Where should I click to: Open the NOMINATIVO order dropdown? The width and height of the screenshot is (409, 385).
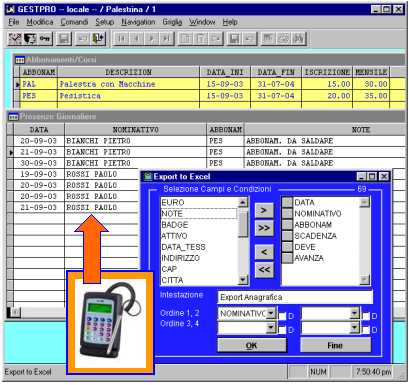click(x=271, y=313)
